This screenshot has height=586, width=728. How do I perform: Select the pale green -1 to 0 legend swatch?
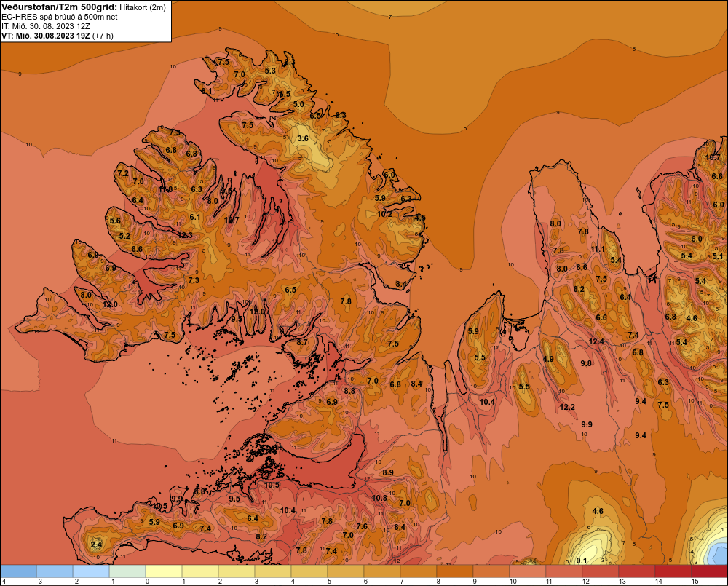coord(127,571)
